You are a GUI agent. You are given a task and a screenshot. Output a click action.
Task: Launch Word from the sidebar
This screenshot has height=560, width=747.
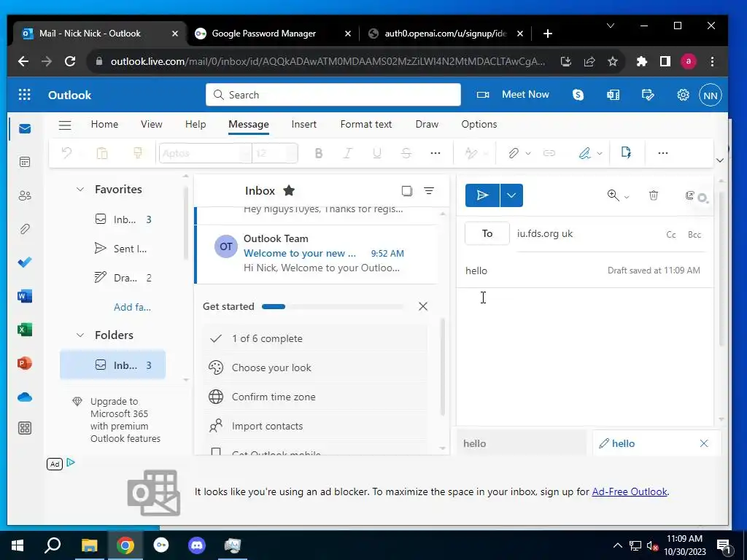(25, 296)
